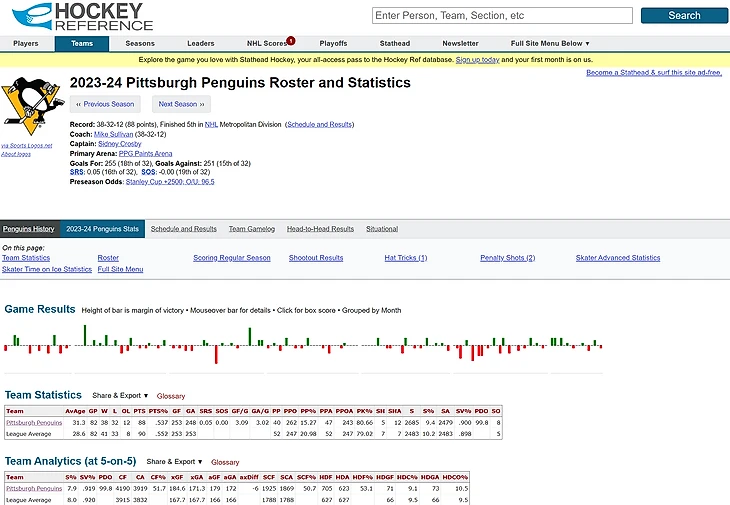The image size is (730, 505).
Task: Expand Full Site Menu Below dropdown
Action: coord(550,43)
